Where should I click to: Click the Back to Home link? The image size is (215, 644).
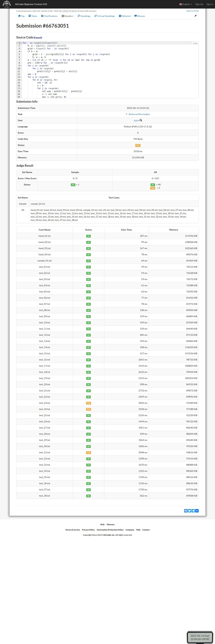tap(192, 11)
